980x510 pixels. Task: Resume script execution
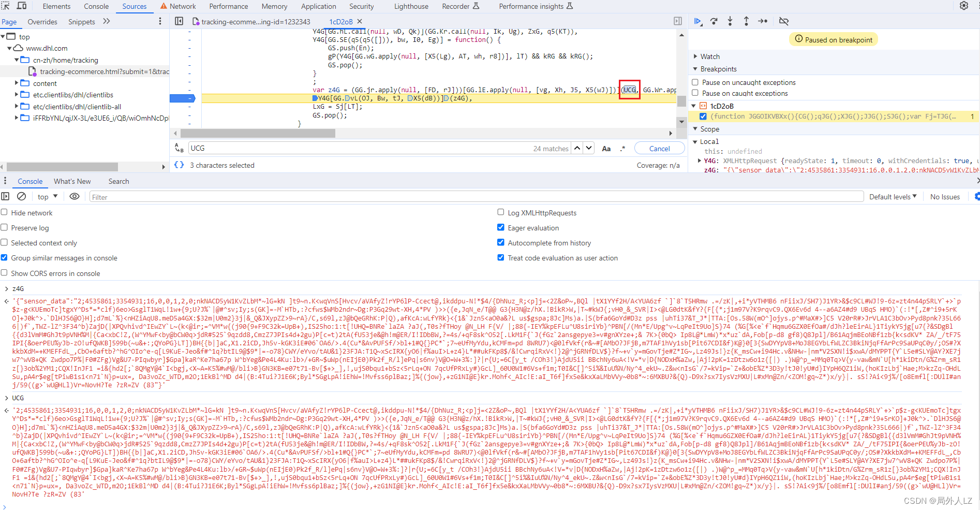[x=698, y=21]
